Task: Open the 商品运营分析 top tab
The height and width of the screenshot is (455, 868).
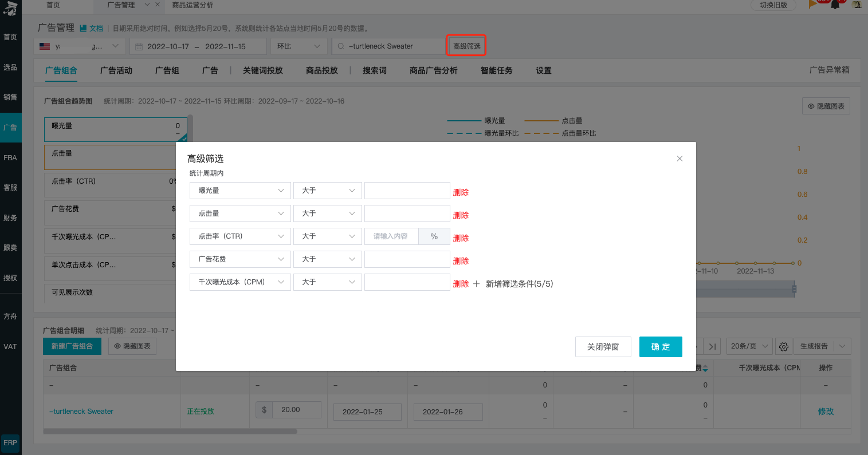Action: pos(193,5)
